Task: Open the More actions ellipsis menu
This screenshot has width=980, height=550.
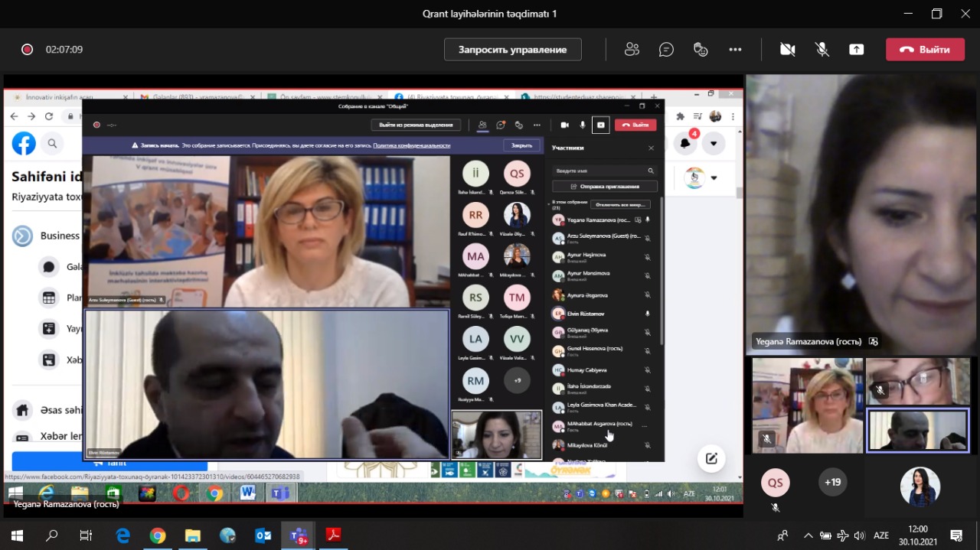Action: 735,50
